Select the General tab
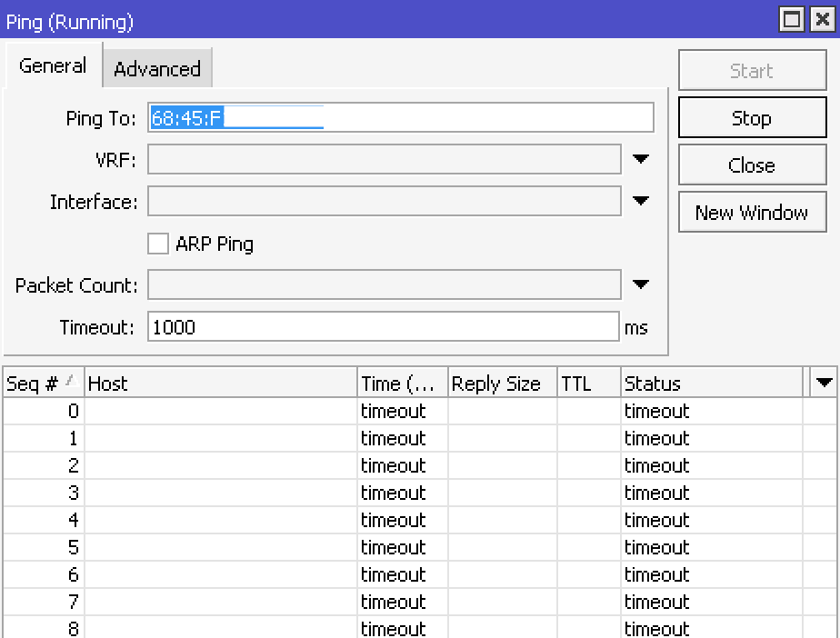 [x=53, y=65]
